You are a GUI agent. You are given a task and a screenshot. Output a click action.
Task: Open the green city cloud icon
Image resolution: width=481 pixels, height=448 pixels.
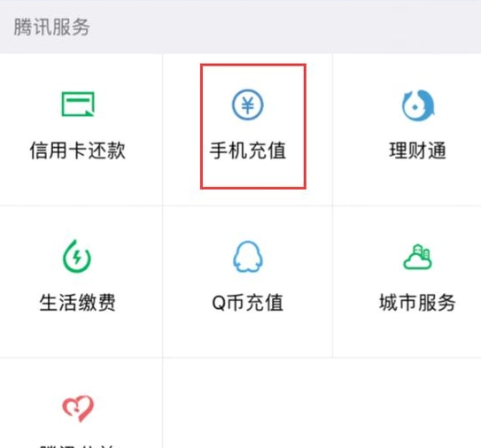[x=417, y=257]
